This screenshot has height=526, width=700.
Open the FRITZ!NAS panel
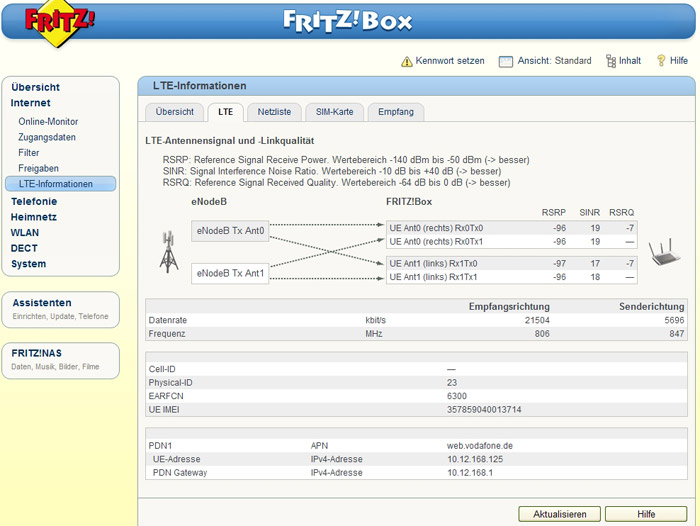point(61,360)
